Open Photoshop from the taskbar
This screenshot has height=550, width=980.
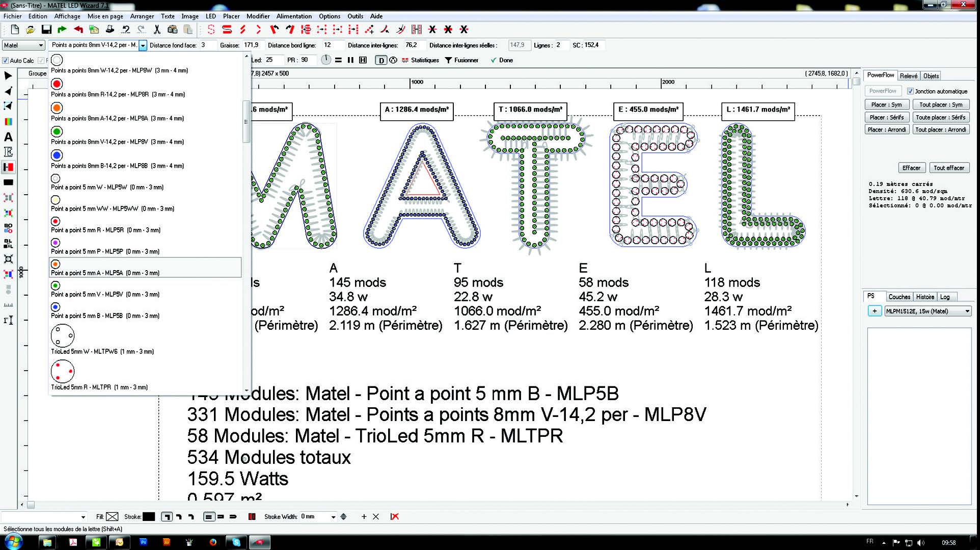pyautogui.click(x=143, y=542)
